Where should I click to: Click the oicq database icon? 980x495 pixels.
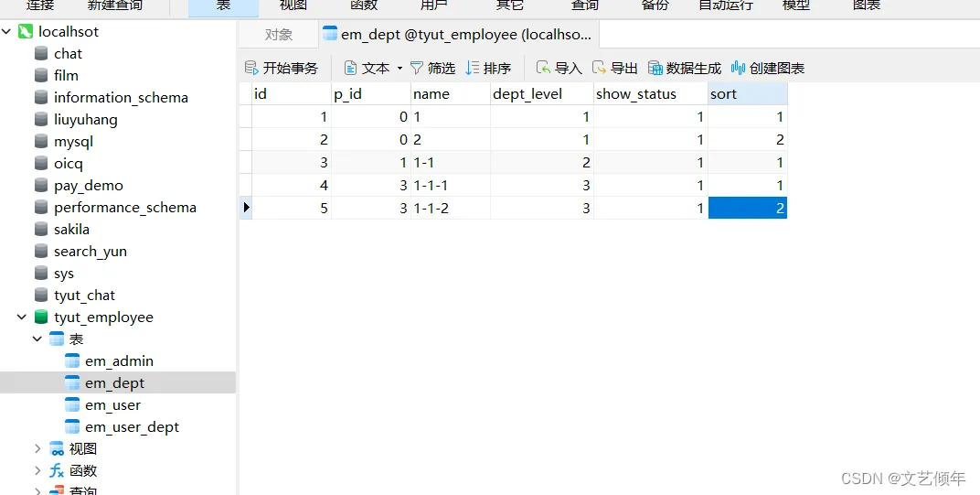pos(41,164)
